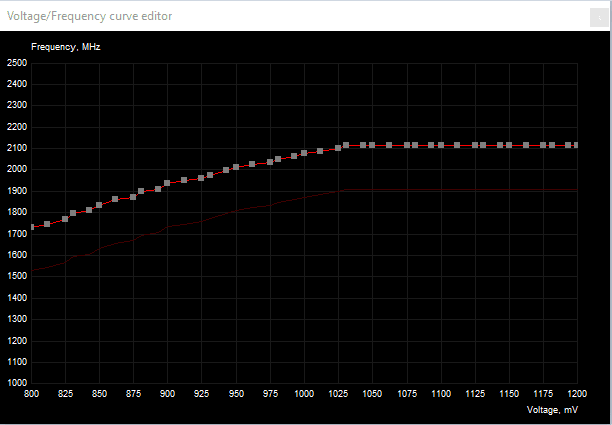
Task: Select the last curve point at 1200 mV
Action: 576,145
